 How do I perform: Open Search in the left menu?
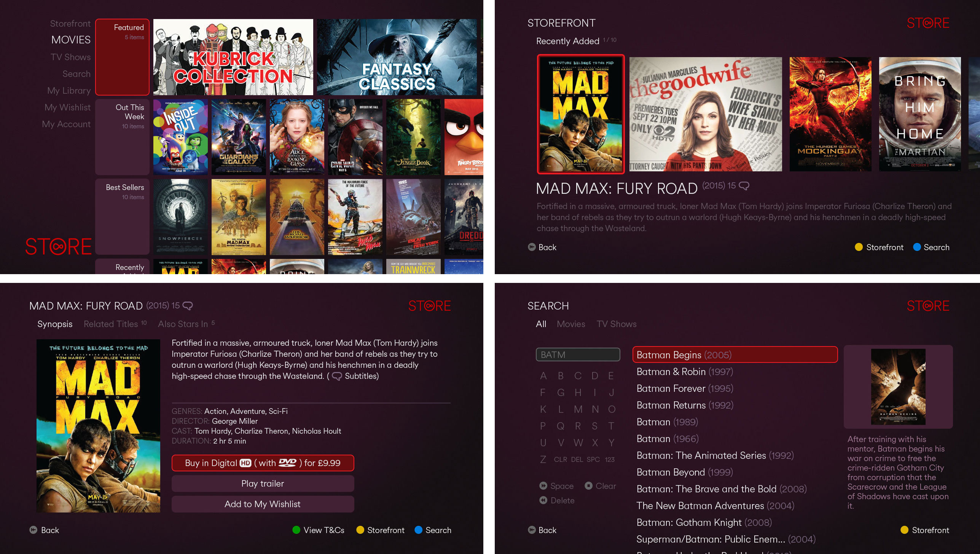coord(76,74)
